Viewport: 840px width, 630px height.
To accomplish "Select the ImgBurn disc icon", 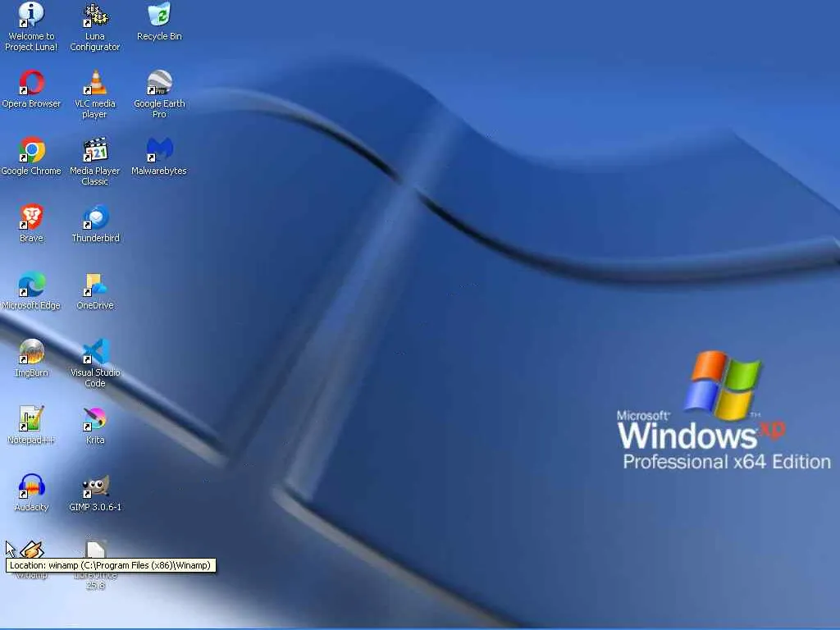I will [31, 351].
